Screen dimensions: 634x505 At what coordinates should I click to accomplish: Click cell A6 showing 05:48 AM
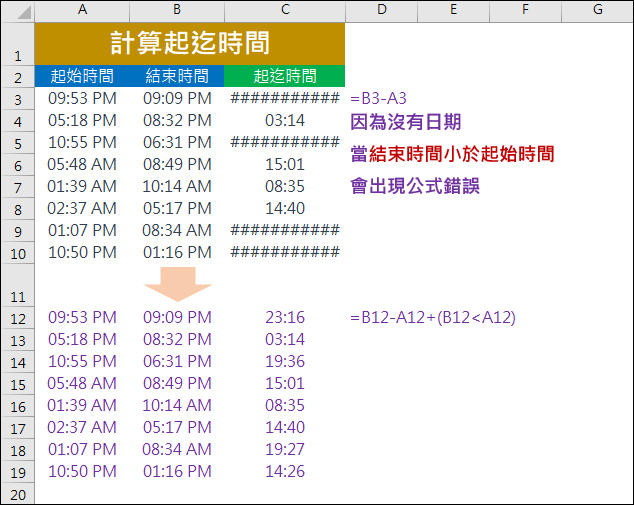point(82,164)
